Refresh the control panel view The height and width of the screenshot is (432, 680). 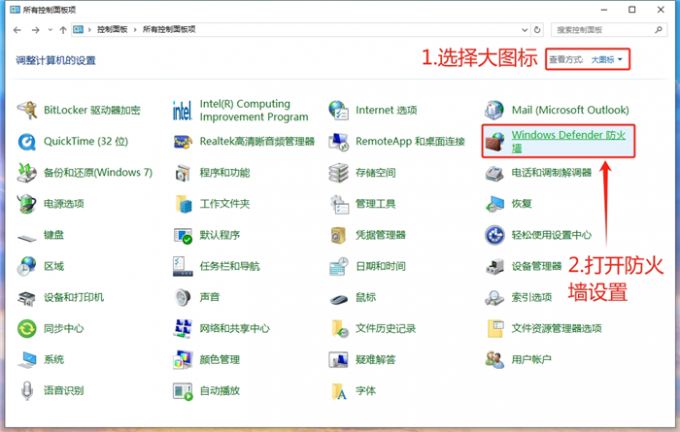pyautogui.click(x=537, y=30)
